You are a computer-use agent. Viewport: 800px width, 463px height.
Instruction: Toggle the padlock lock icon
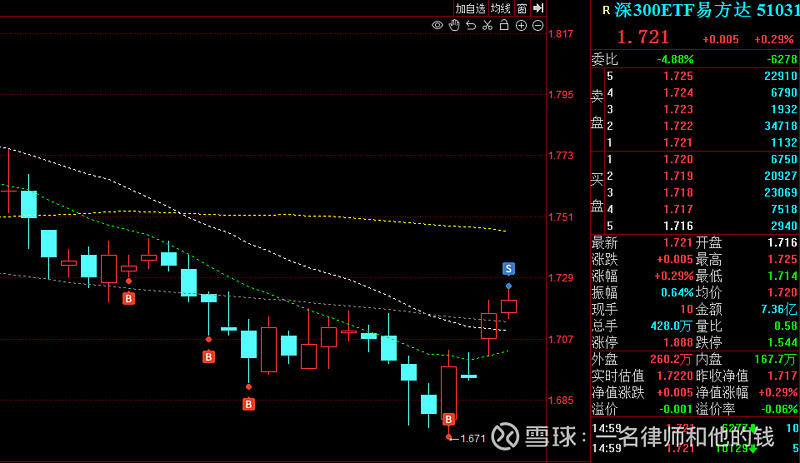[x=504, y=25]
